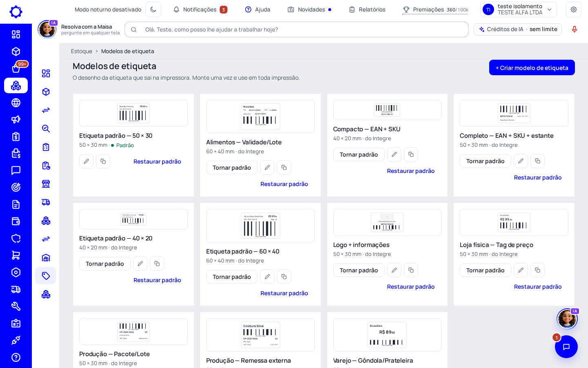Click the app logo at top left

tap(16, 11)
